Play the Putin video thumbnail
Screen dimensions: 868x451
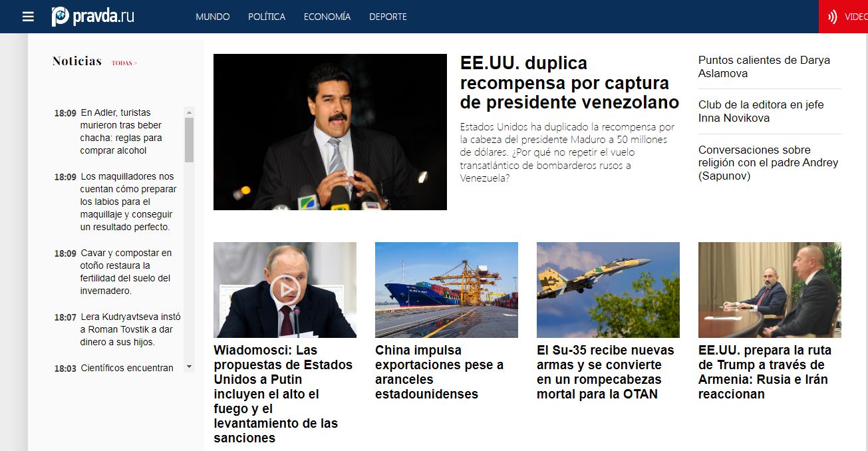(285, 290)
